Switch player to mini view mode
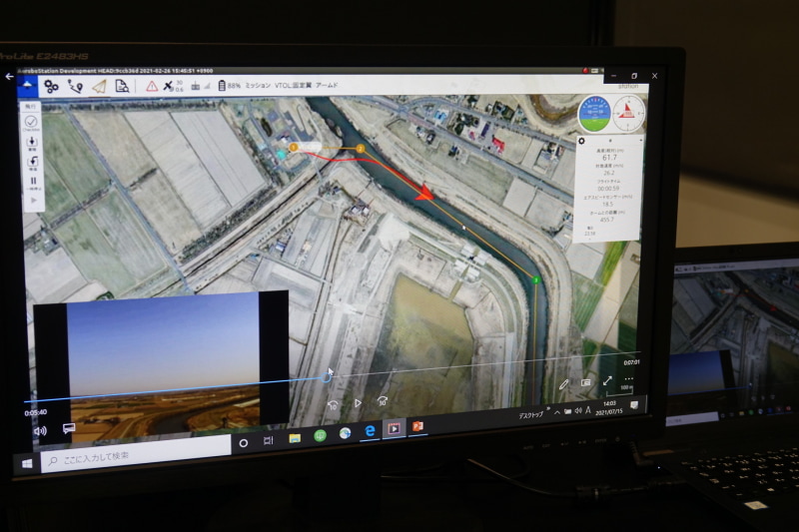The image size is (799, 532). (x=586, y=382)
